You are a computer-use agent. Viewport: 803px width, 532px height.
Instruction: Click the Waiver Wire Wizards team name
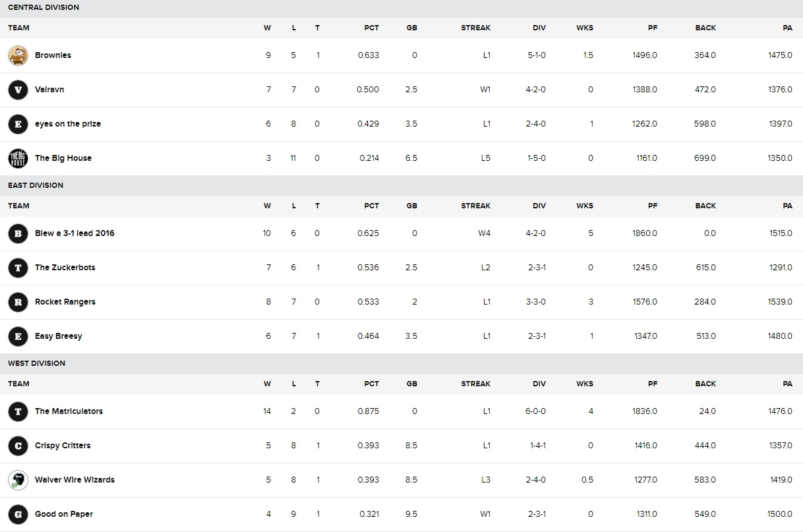74,480
